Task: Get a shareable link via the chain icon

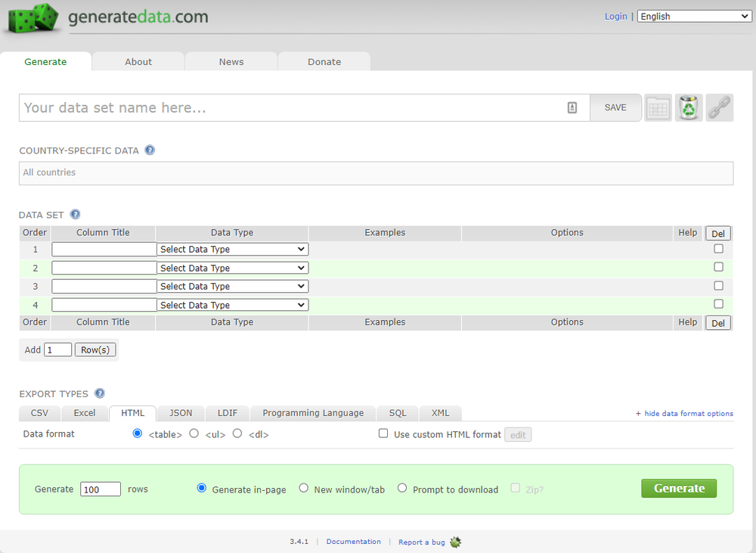Action: 719,107
